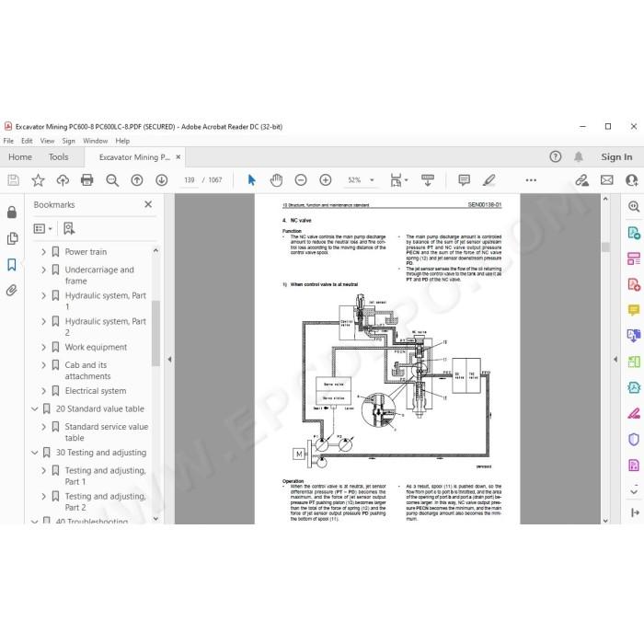This screenshot has width=644, height=644.
Task: Click the scrolling mode icon
Action: (x=428, y=180)
